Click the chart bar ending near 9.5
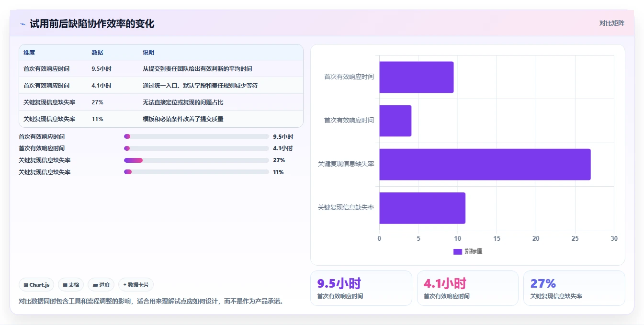Viewport: 644px width, 325px height. pyautogui.click(x=417, y=77)
